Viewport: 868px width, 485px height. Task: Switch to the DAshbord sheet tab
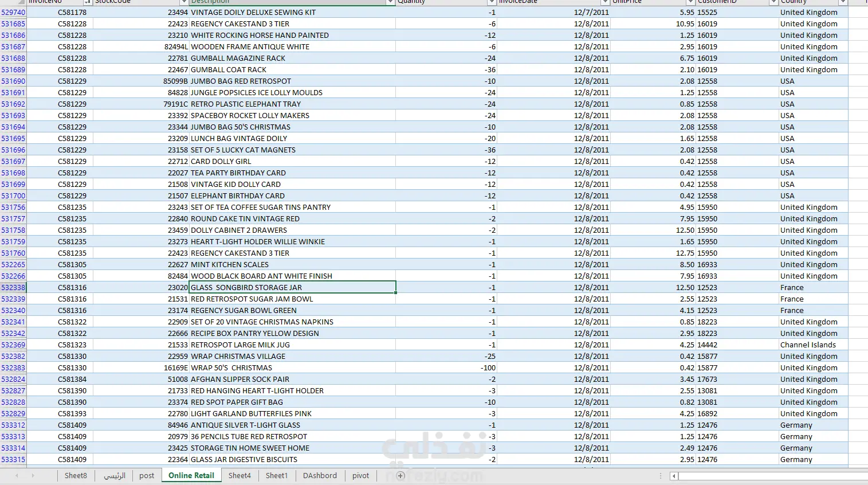pyautogui.click(x=320, y=476)
